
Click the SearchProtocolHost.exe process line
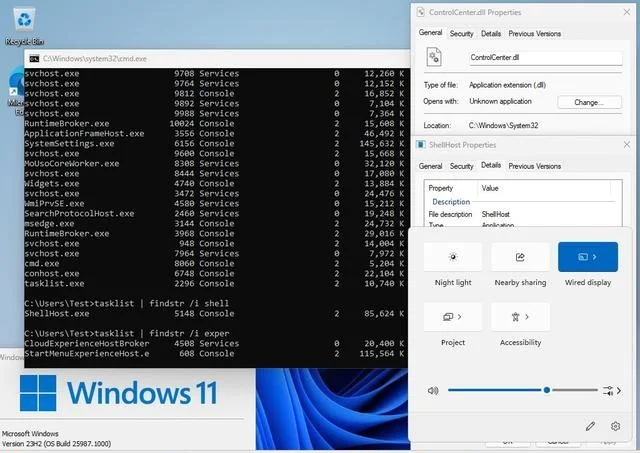(214, 214)
